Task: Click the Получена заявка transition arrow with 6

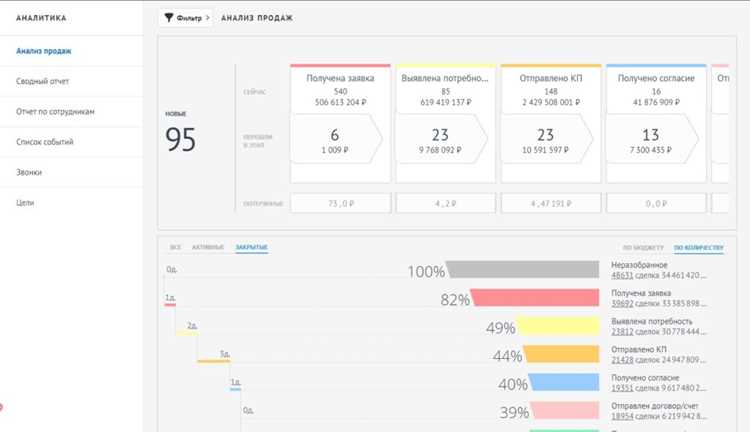Action: coord(336,139)
